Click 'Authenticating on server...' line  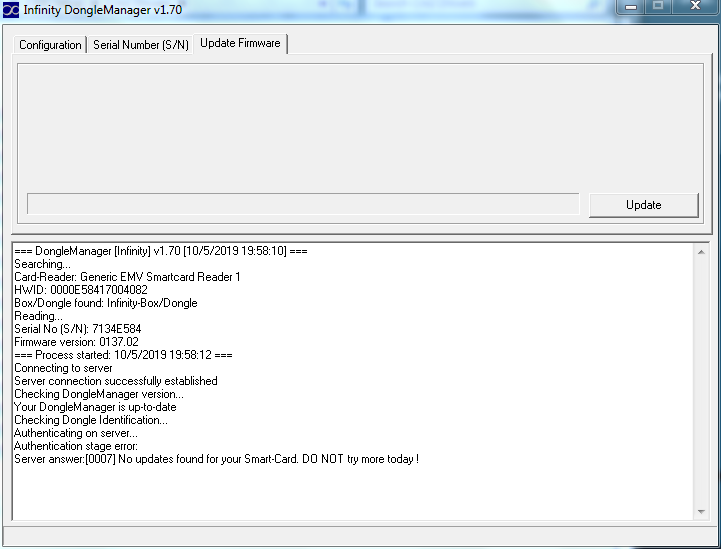pyautogui.click(x=75, y=433)
